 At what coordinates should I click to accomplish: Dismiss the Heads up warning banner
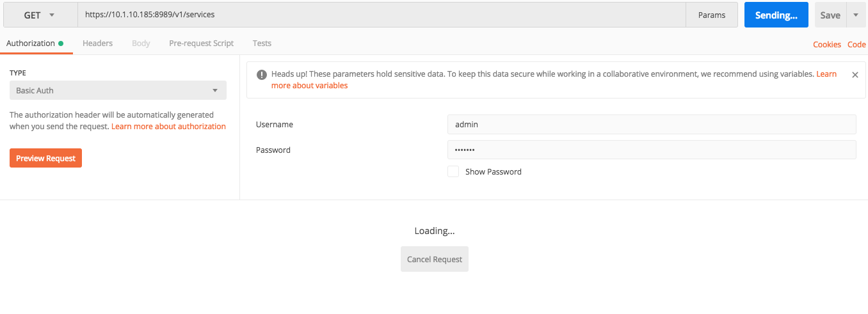pyautogui.click(x=855, y=75)
